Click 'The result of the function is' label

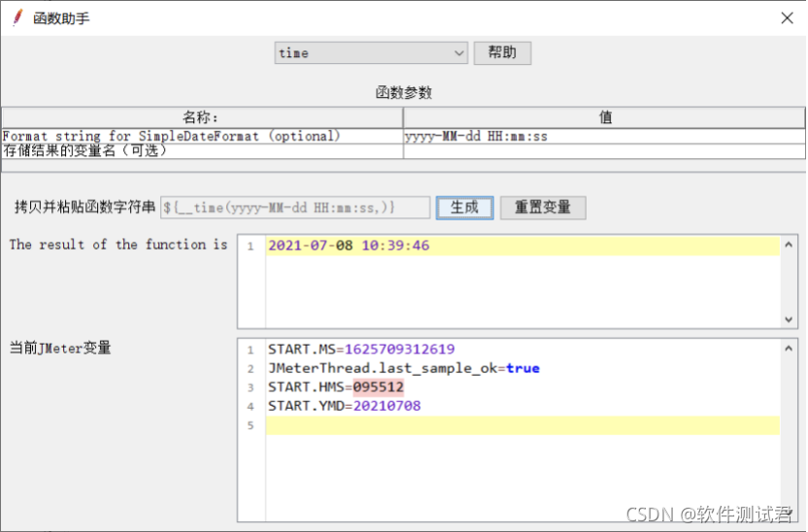click(x=118, y=245)
